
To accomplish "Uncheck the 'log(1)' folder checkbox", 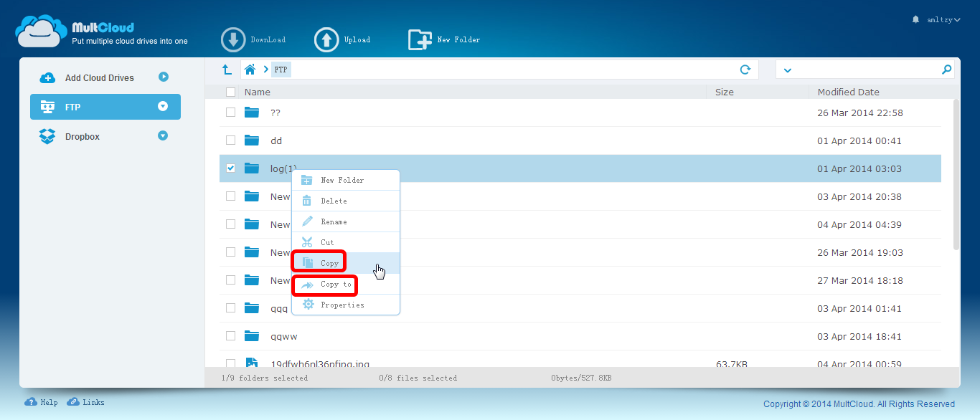I will 230,168.
